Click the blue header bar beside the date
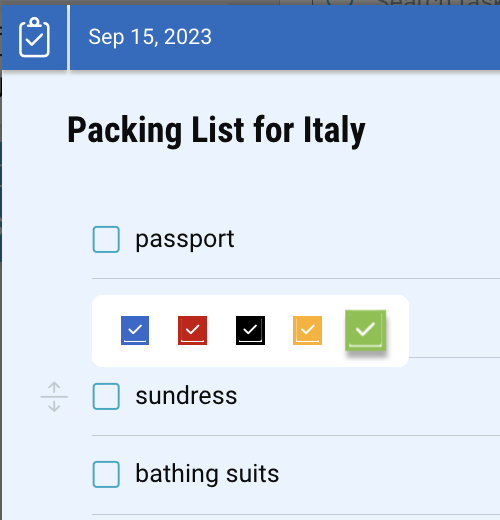The height and width of the screenshot is (520, 500). coord(357,37)
